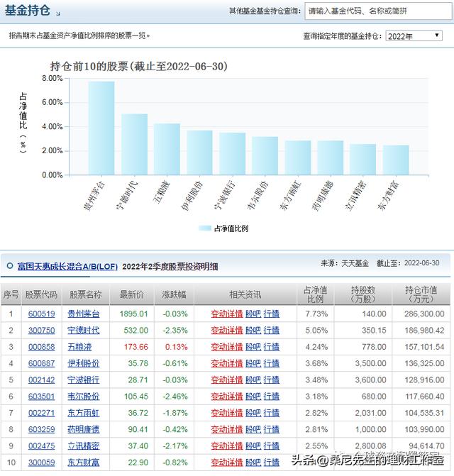Open 药明康德 stock name link

click(x=84, y=430)
